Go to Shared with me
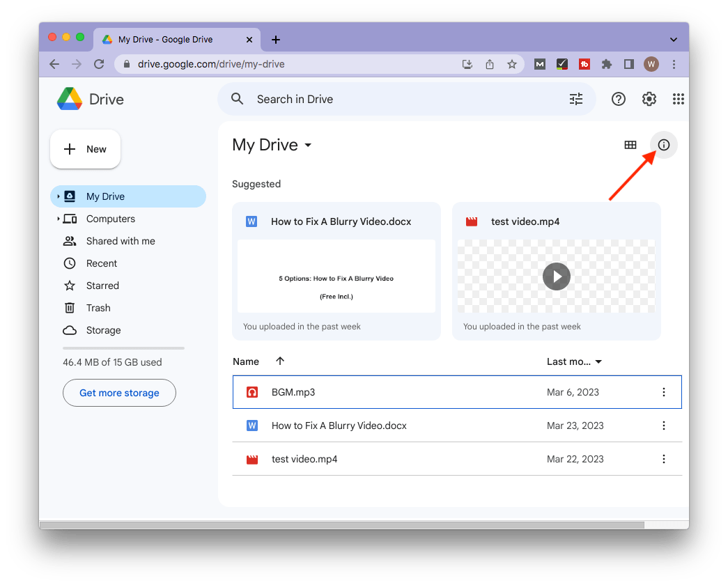This screenshot has height=585, width=728. pyautogui.click(x=120, y=241)
